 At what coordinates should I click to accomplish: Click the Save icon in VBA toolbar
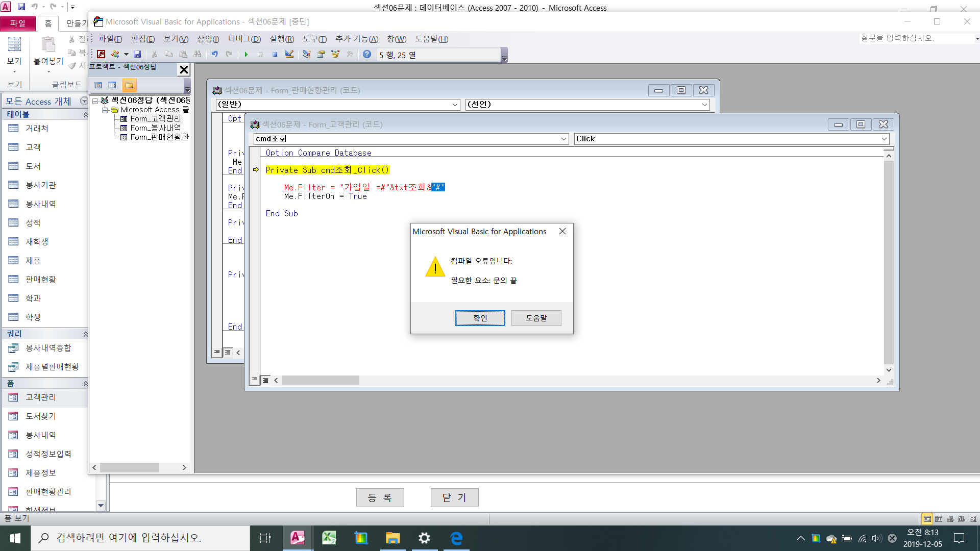137,54
